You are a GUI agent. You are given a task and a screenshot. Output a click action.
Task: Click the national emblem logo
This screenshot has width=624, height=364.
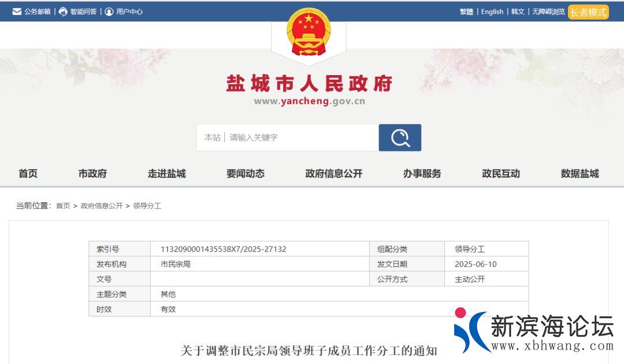coord(309,32)
